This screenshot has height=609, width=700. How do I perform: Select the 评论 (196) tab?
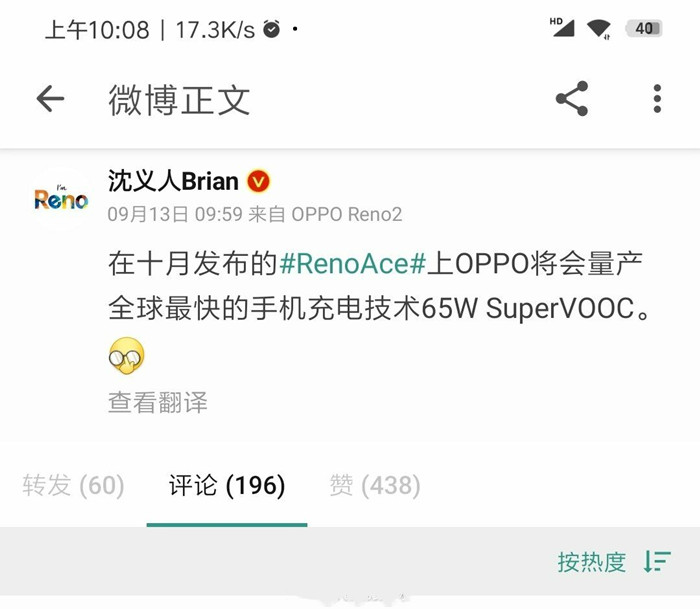[x=227, y=485]
